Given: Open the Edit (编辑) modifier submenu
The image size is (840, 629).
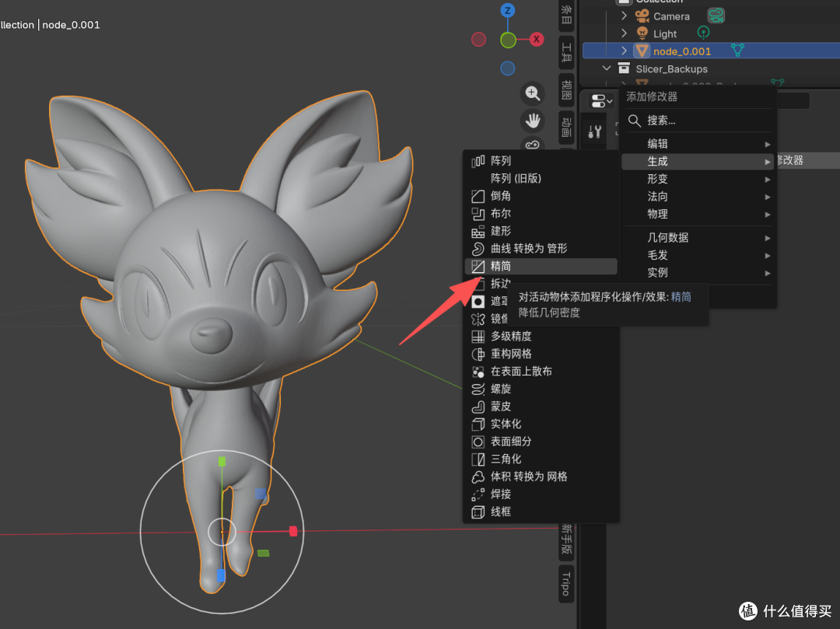Looking at the screenshot, I should [698, 144].
